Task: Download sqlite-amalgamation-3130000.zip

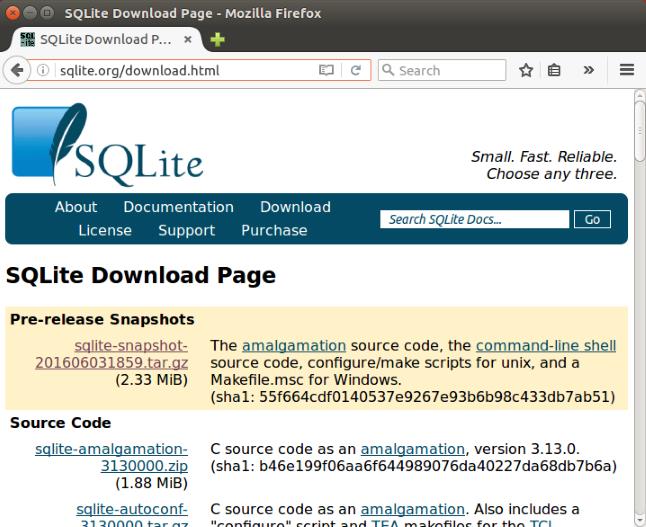Action: [x=112, y=457]
